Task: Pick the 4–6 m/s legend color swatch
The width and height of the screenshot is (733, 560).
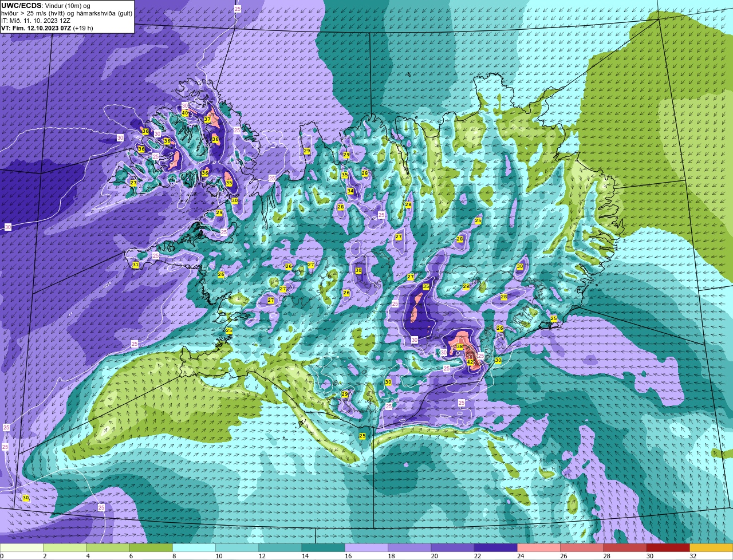Action: 108,547
